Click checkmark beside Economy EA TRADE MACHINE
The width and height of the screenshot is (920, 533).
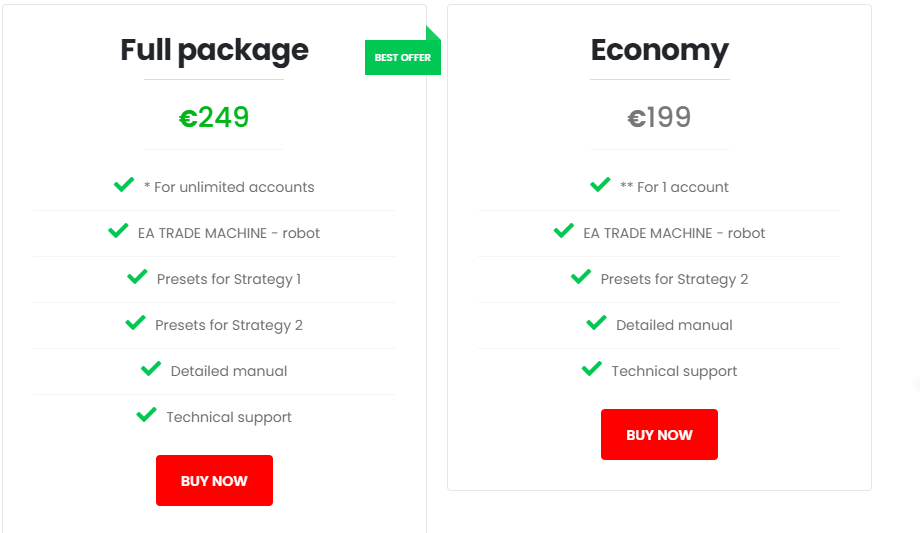click(x=564, y=231)
